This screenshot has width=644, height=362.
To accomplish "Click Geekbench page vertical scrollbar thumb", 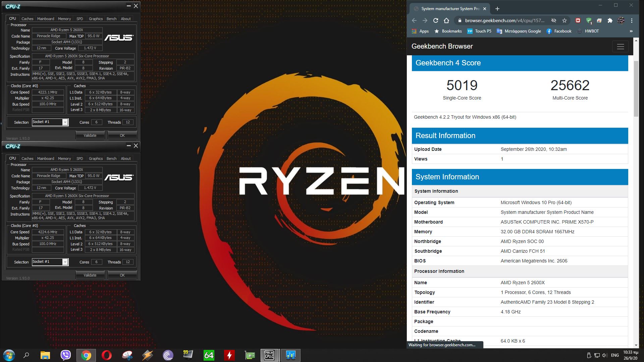I will (x=636, y=89).
